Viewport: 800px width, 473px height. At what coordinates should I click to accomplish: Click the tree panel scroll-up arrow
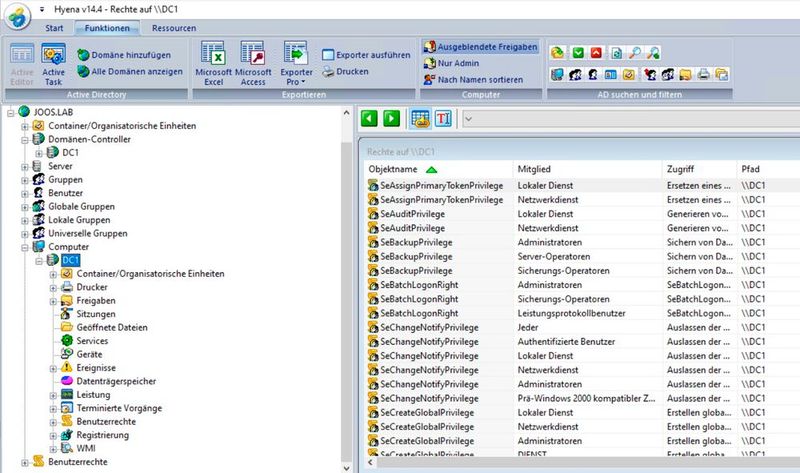pos(346,113)
